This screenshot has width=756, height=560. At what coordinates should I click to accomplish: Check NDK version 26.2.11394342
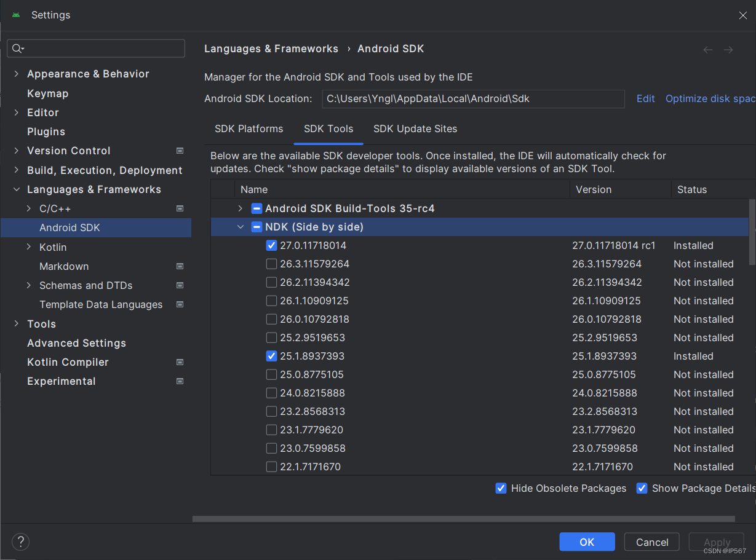pos(271,282)
